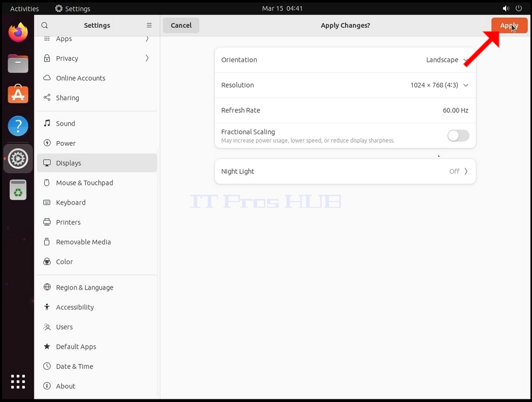Click the Region & Language globe icon
This screenshot has width=532, height=402.
pos(47,287)
